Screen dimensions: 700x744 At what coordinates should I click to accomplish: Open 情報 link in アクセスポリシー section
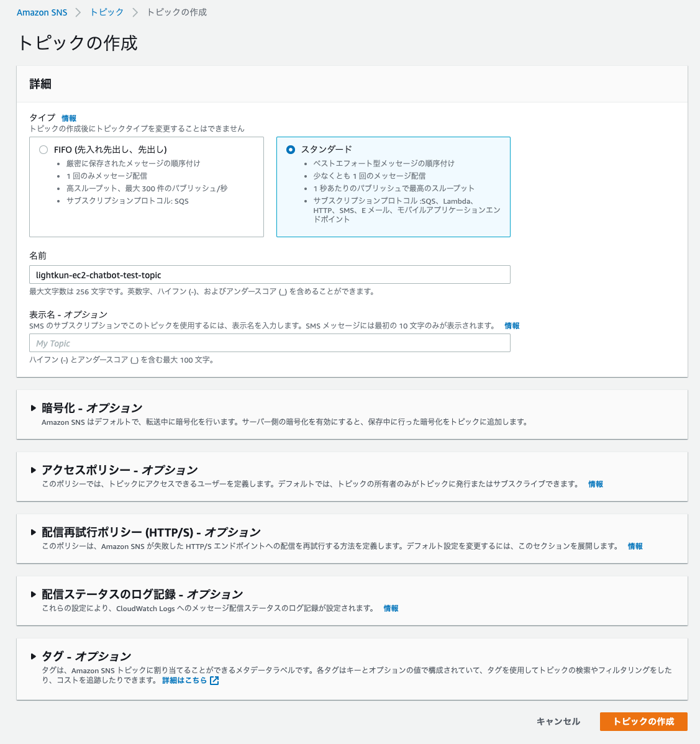596,484
